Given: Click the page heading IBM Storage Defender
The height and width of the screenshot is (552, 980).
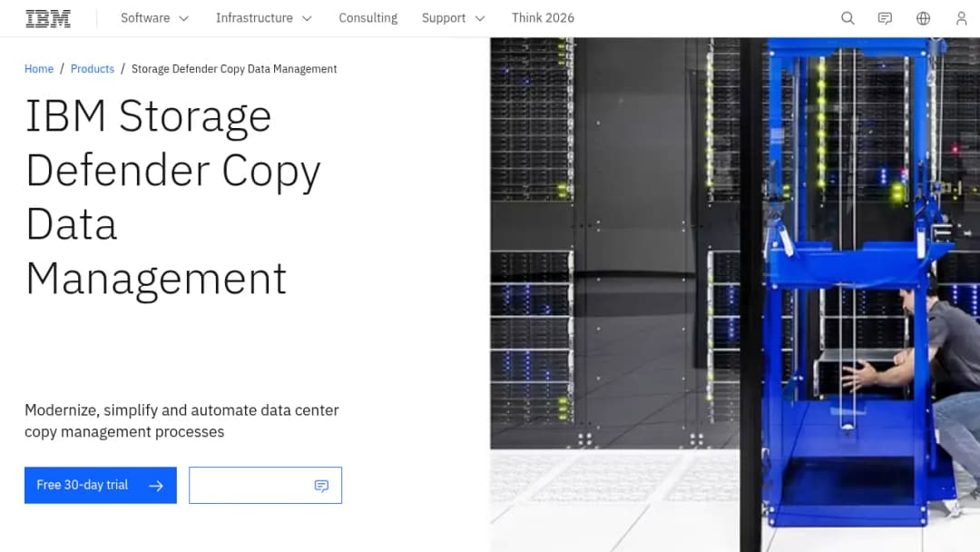Looking at the screenshot, I should click(x=173, y=197).
